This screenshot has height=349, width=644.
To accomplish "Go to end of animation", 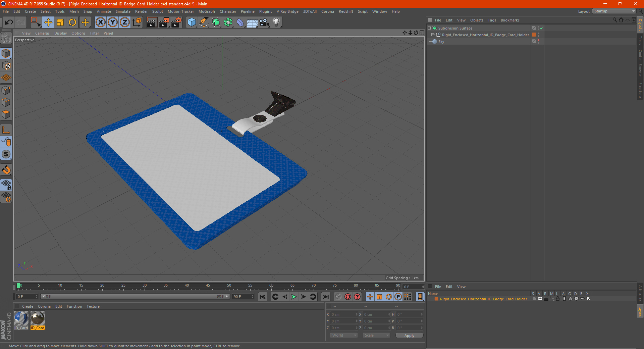I will pos(325,297).
